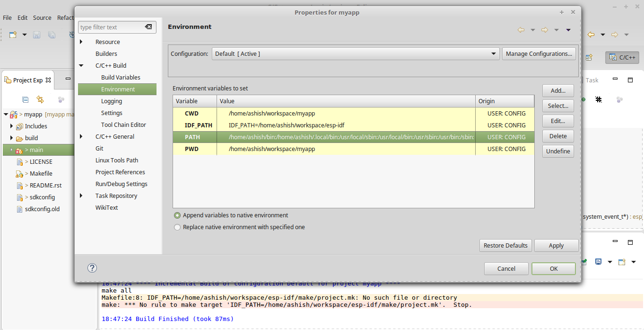
Task: Collapse the C/C++ Build tree node
Action: click(x=81, y=65)
